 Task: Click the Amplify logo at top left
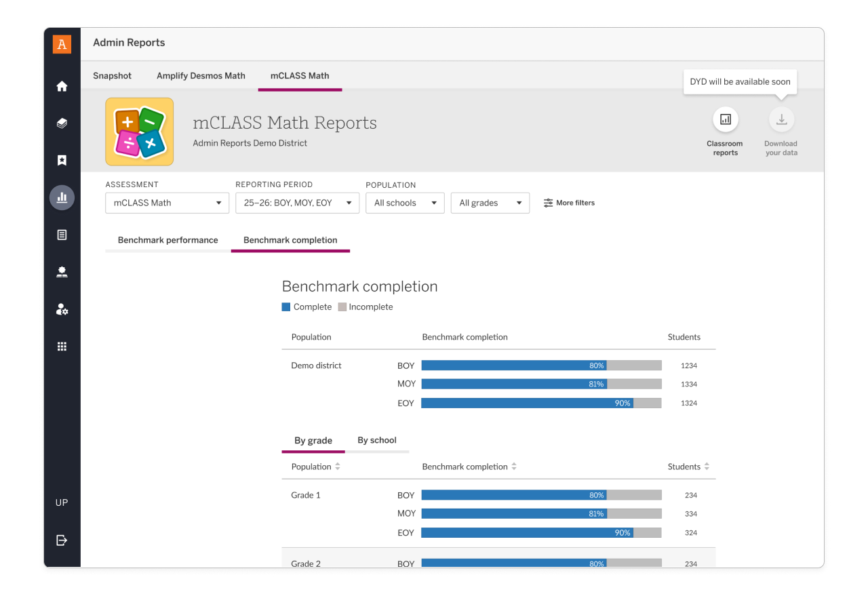(x=62, y=43)
